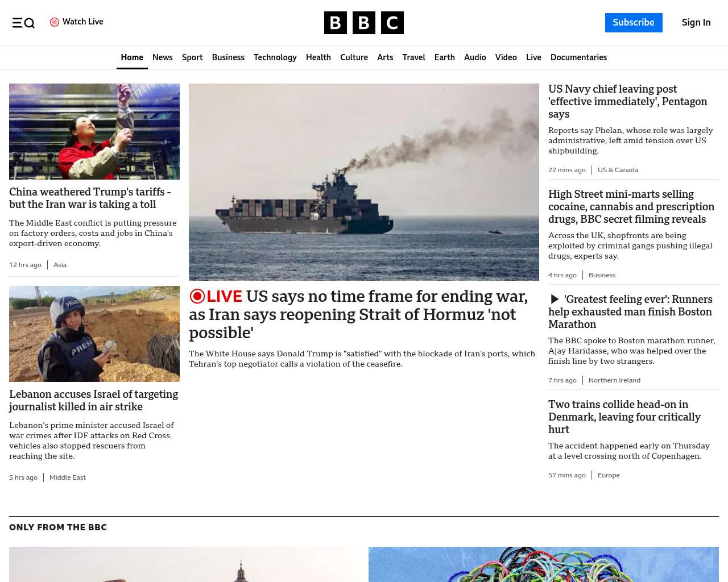Open the journalist in press vest photo
This screenshot has height=582, width=728.
94,334
